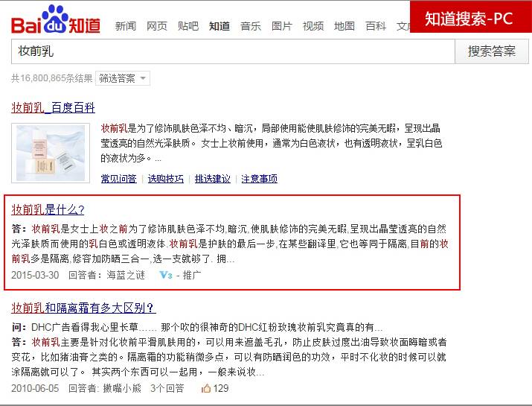
Task: Open the 妆前乳是什么? result link
Action: click(48, 209)
